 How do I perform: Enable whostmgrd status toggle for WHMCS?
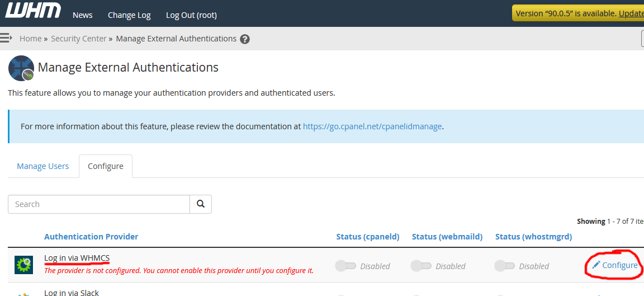point(505,266)
